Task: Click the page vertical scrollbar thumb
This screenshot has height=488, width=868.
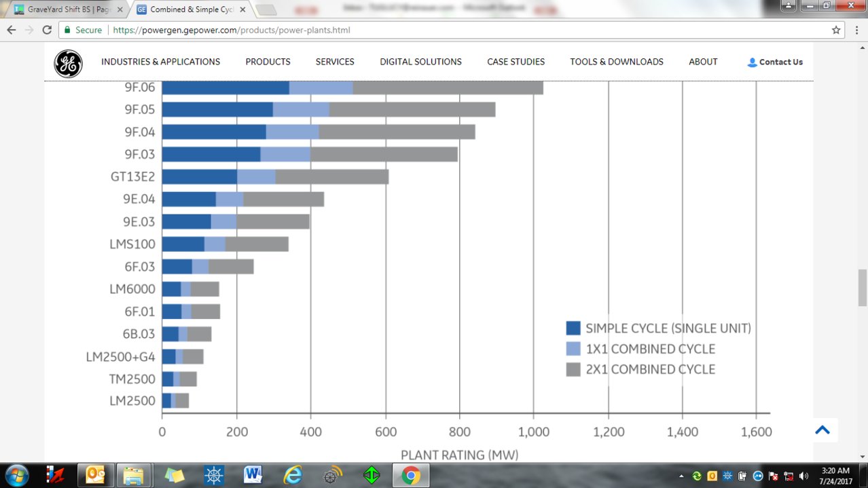Action: (x=863, y=288)
